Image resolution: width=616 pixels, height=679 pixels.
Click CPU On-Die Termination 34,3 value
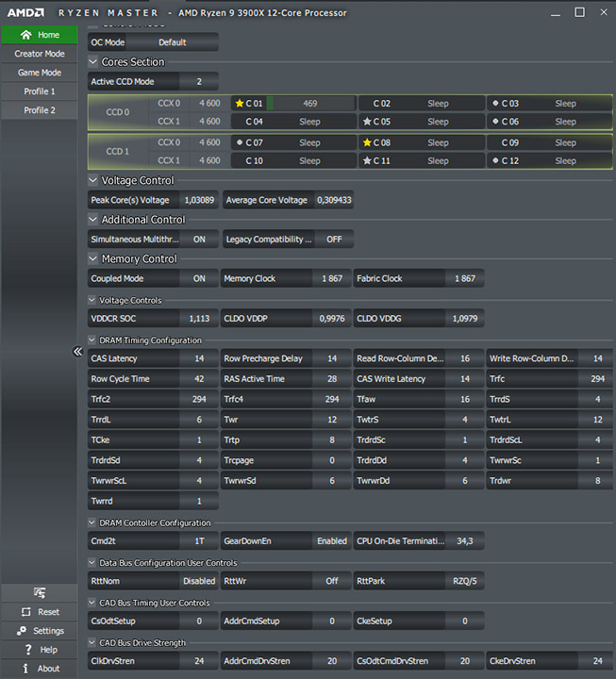[465, 541]
